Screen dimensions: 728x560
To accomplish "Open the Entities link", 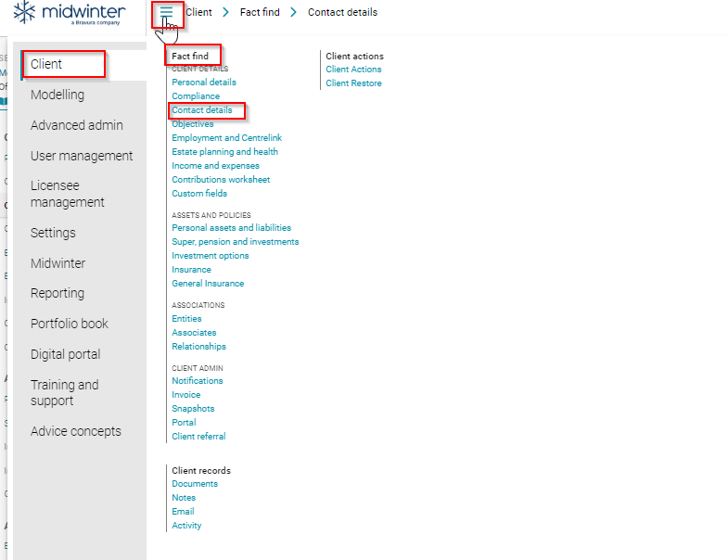I will click(186, 319).
